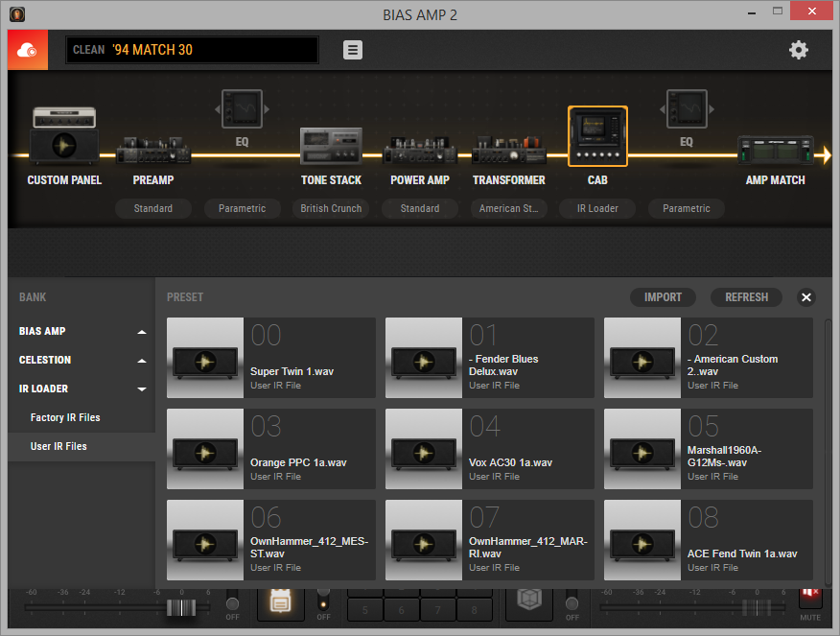
Task: Open the Preamp Standard type selector
Action: pyautogui.click(x=153, y=208)
